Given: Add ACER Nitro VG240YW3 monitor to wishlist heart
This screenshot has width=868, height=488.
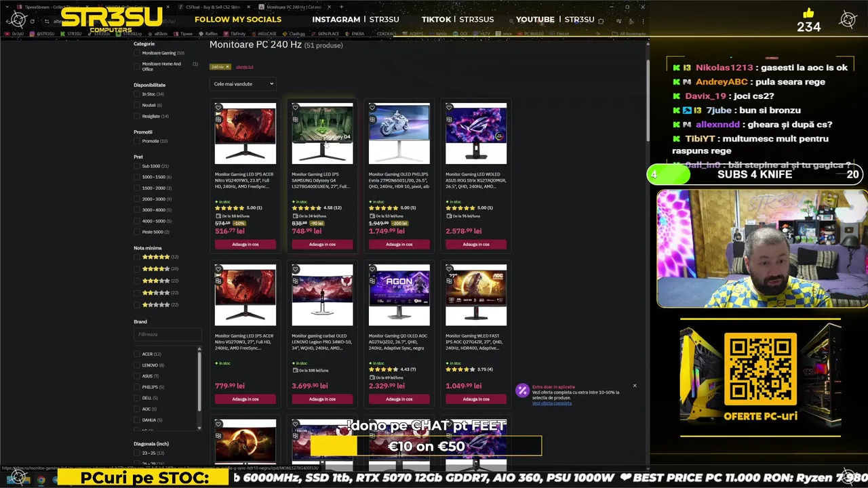Looking at the screenshot, I should [x=218, y=108].
